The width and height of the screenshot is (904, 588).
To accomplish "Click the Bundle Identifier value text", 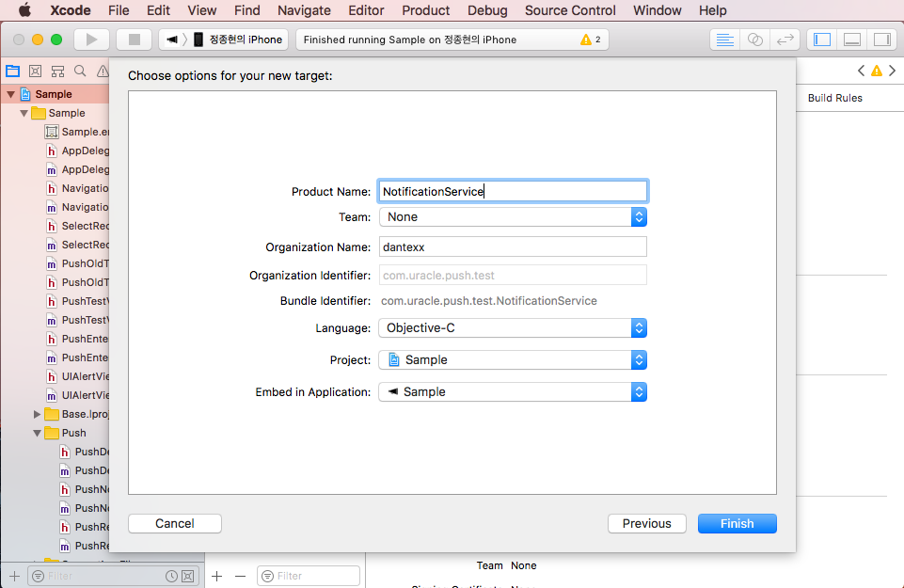I will coord(489,301).
